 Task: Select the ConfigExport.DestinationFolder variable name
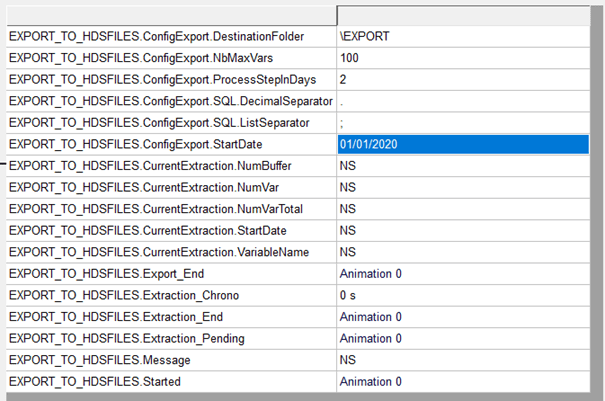click(156, 37)
